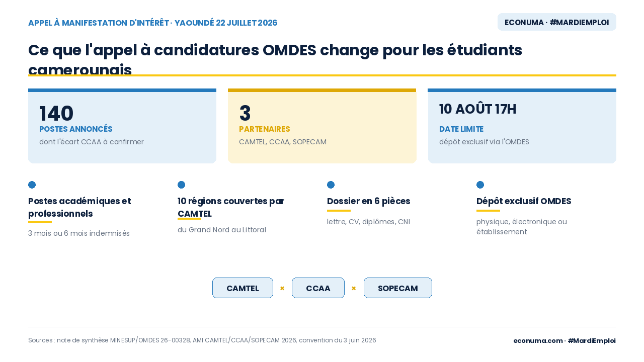The height and width of the screenshot is (362, 644).
Task: Click the blue bullet above Postes académiques
Action: point(32,185)
